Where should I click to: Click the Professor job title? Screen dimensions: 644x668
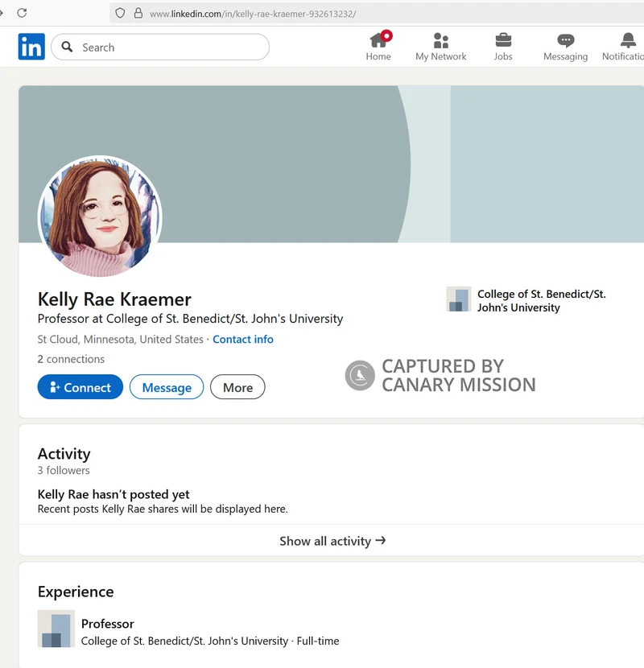[x=107, y=624]
